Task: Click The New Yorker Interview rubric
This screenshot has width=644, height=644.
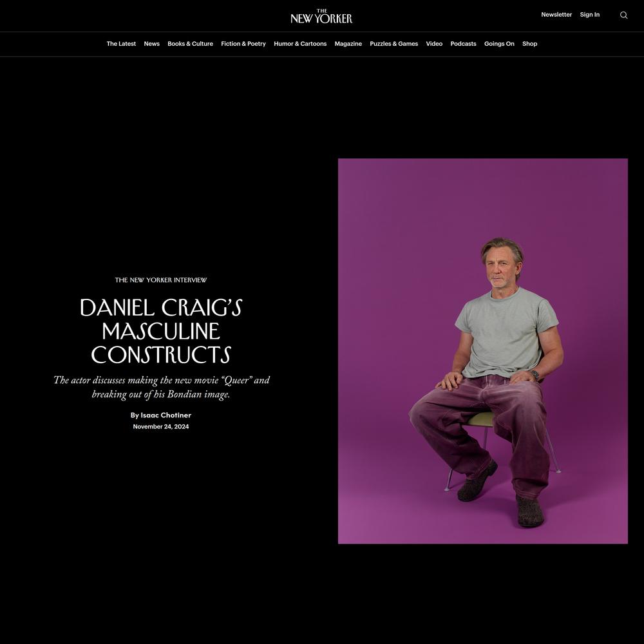Action: point(161,280)
